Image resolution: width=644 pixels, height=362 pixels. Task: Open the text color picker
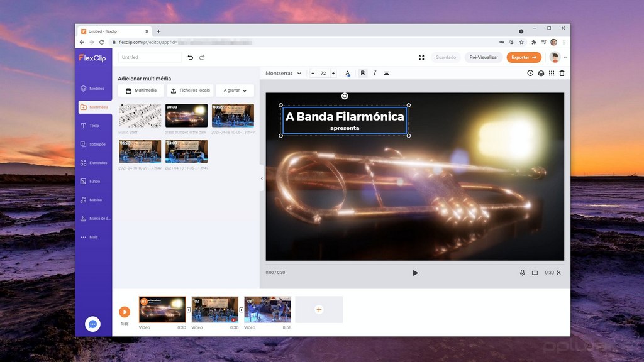348,73
